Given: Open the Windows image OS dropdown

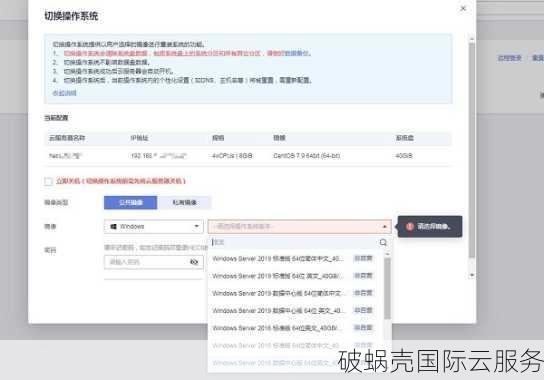Looking at the screenshot, I should [153, 227].
